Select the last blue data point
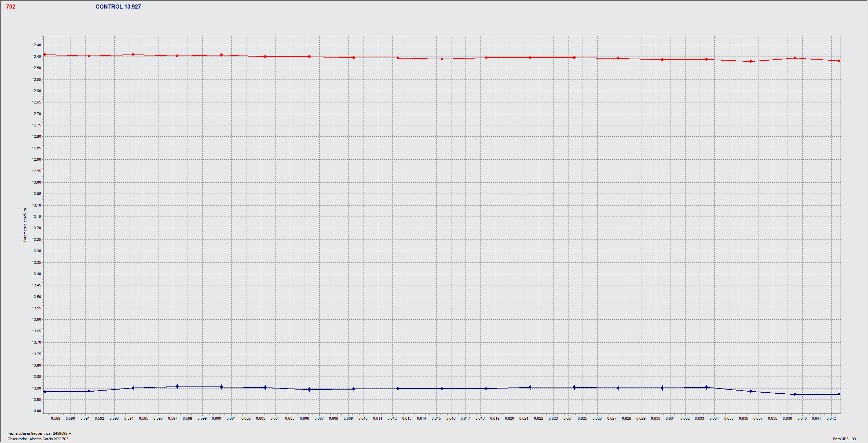The height and width of the screenshot is (443, 868). click(839, 394)
